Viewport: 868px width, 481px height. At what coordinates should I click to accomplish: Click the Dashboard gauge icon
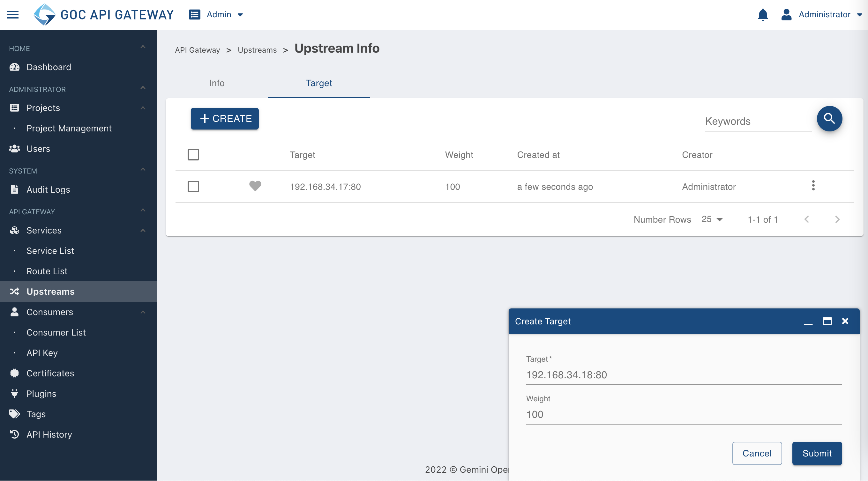tap(14, 67)
